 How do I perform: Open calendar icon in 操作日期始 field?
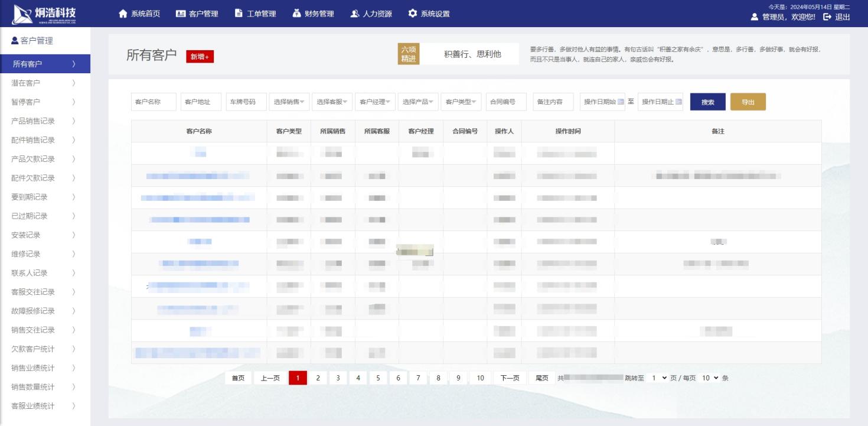pyautogui.click(x=621, y=102)
